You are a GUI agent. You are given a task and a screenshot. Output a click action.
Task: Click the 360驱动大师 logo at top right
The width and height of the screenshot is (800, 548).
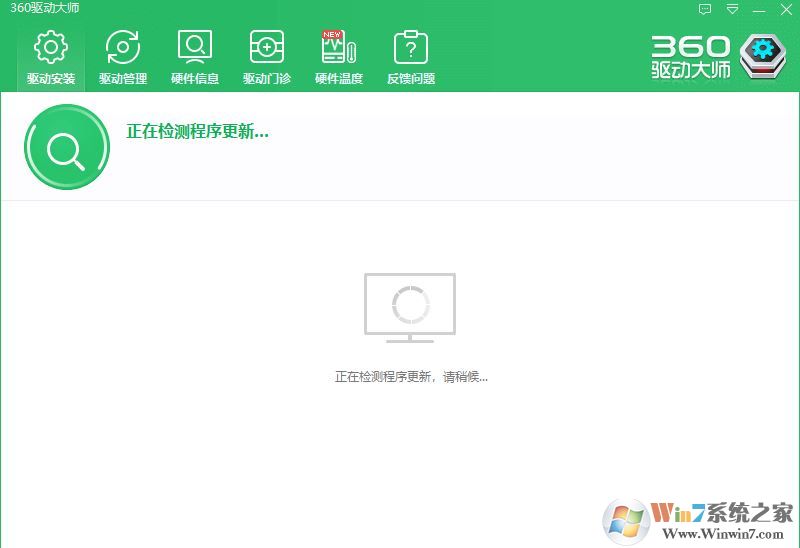(718, 57)
